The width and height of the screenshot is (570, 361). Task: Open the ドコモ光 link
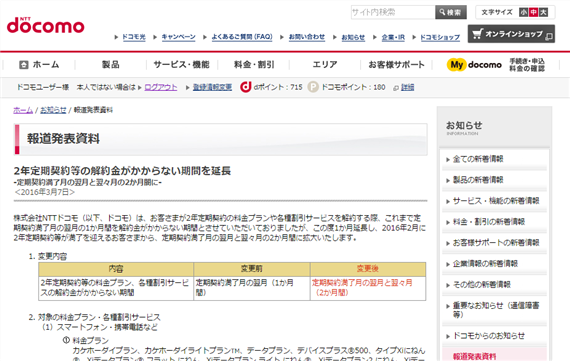(134, 37)
